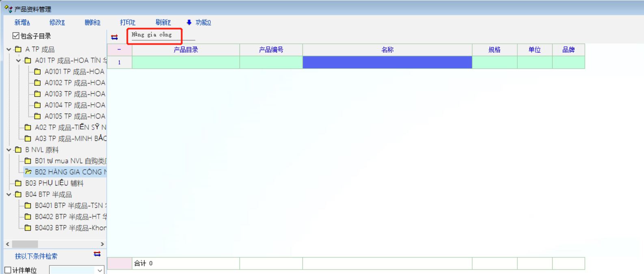The image size is (644, 274).
Task: Click the blue down-arrow icon beside 功能
Action: click(189, 22)
